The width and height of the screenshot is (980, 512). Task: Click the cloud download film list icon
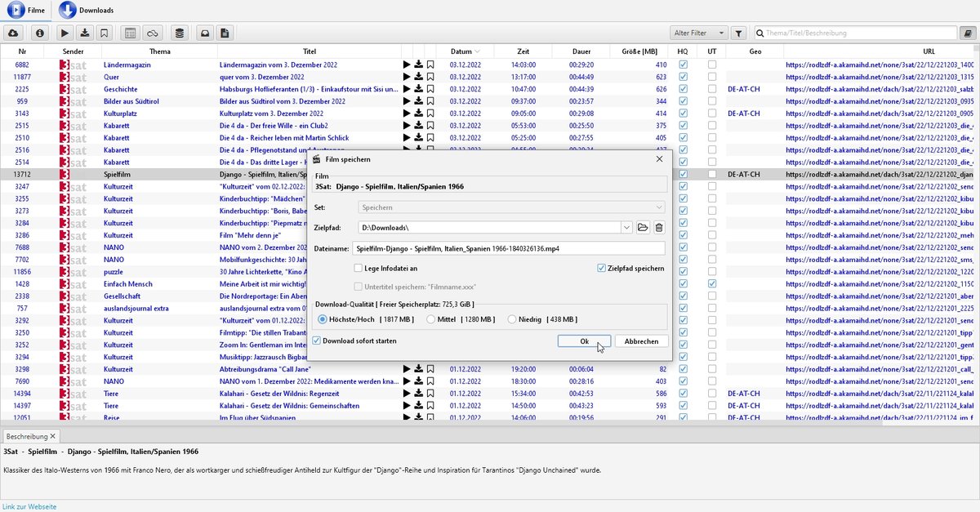tap(13, 33)
